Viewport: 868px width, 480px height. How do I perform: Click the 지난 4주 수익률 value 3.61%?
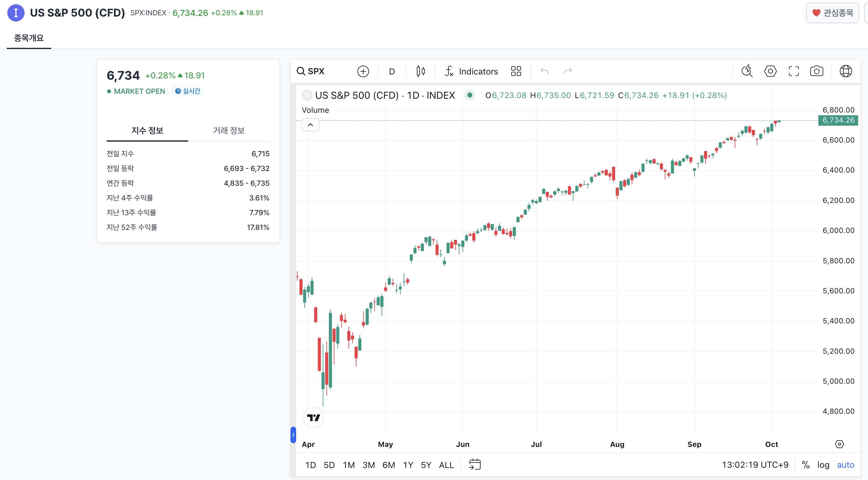coord(259,198)
